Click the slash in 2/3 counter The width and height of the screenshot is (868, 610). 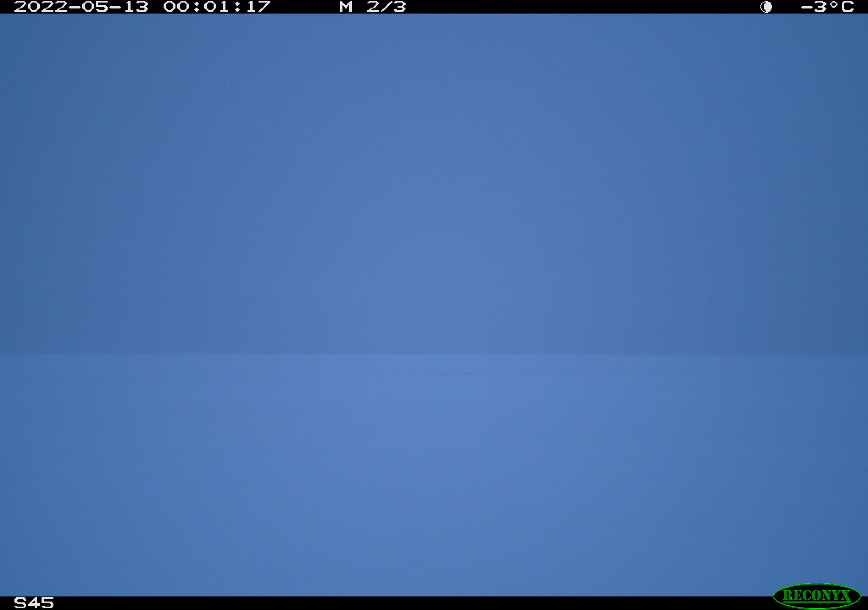coord(386,7)
